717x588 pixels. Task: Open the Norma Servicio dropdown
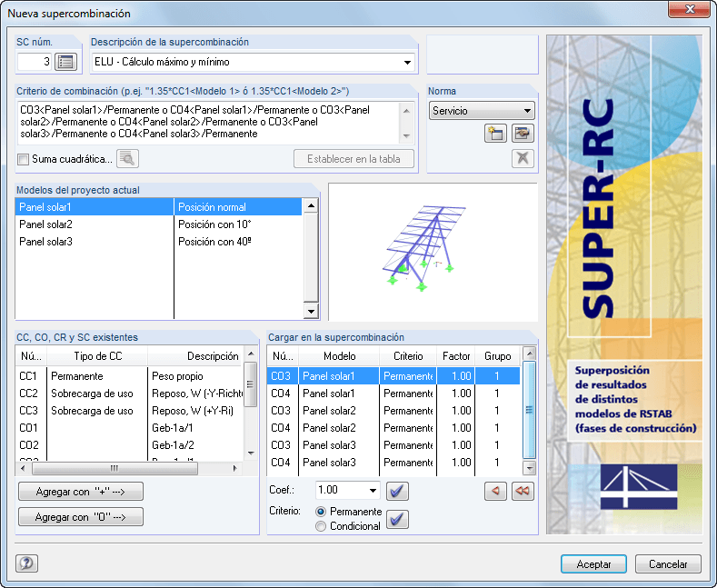pos(482,111)
